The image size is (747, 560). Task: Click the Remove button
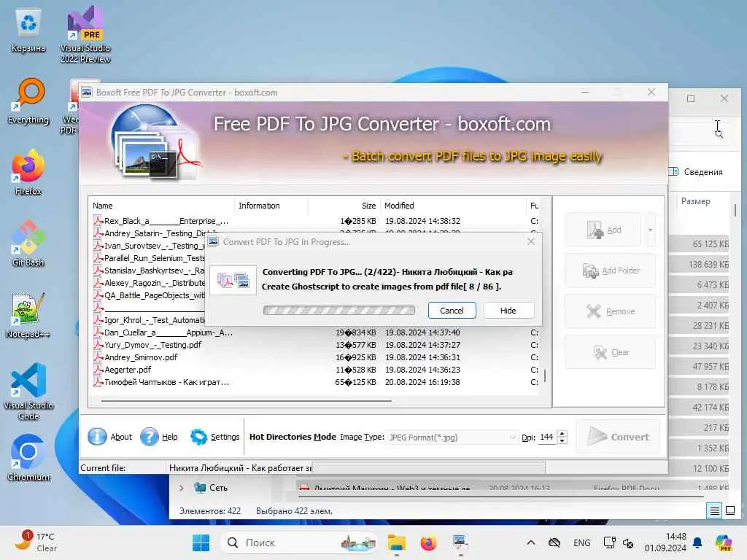pos(610,311)
